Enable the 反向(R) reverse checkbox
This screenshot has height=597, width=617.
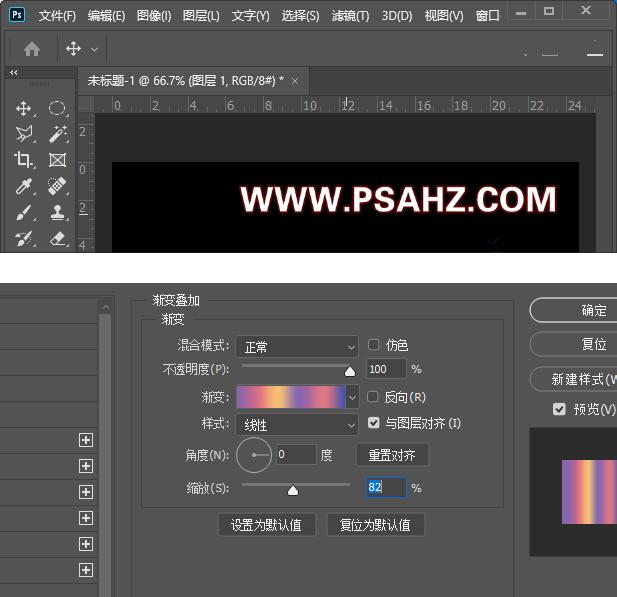pyautogui.click(x=373, y=397)
